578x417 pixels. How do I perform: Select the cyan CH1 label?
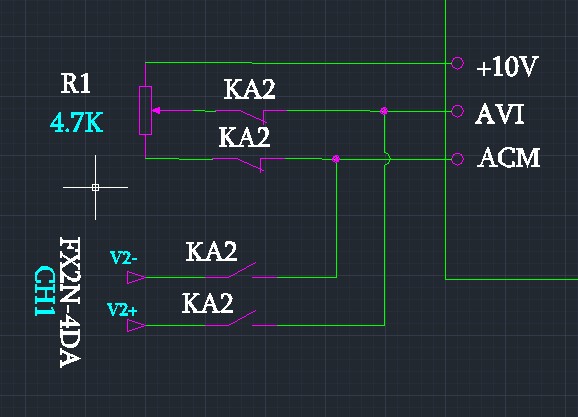pos(45,291)
